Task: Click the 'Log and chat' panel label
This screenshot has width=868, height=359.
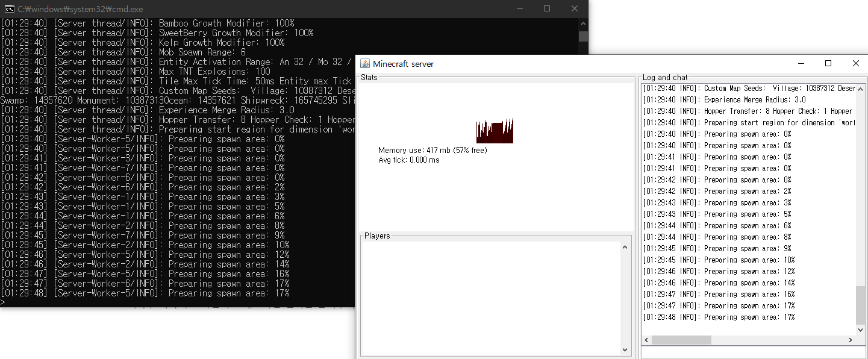Action: (665, 78)
